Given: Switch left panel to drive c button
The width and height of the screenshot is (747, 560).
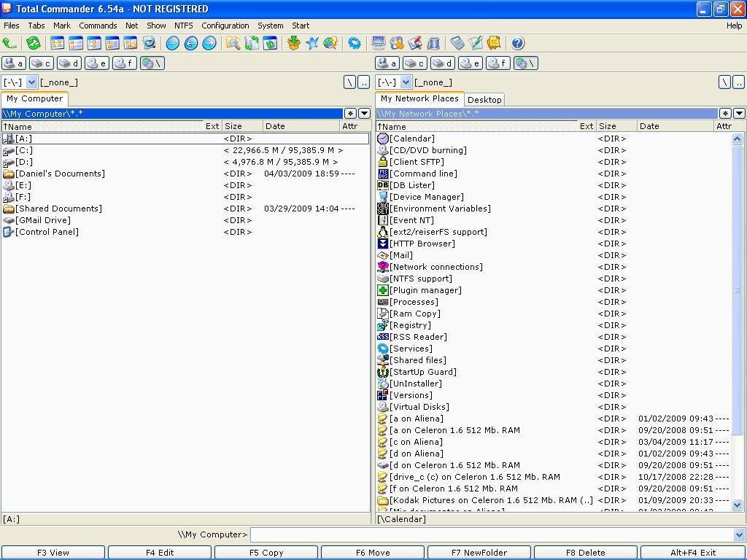Looking at the screenshot, I should 42,63.
